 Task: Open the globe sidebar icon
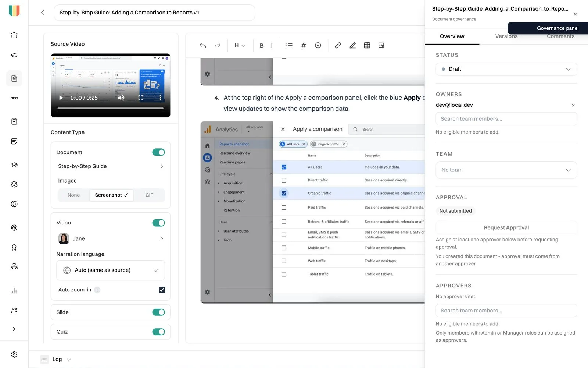point(14,204)
